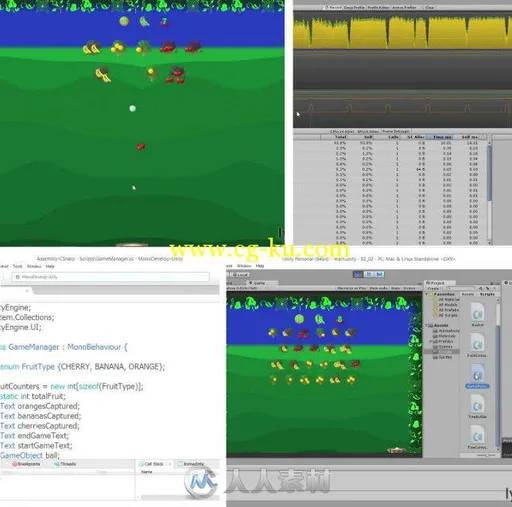Screen dimensions: 512x507
Task: Click the endGameText line in code
Action: click(35, 436)
